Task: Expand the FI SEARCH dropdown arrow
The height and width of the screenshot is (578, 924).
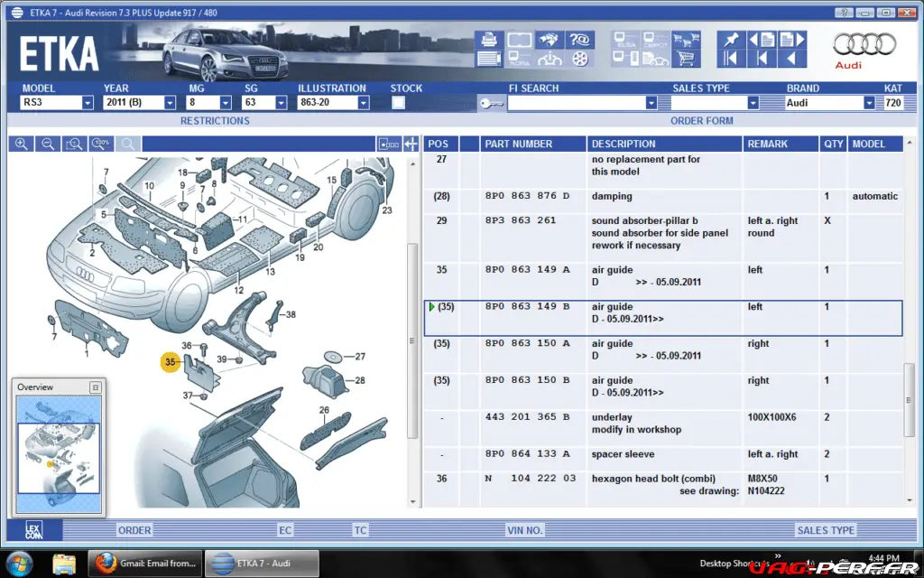Action: (651, 103)
